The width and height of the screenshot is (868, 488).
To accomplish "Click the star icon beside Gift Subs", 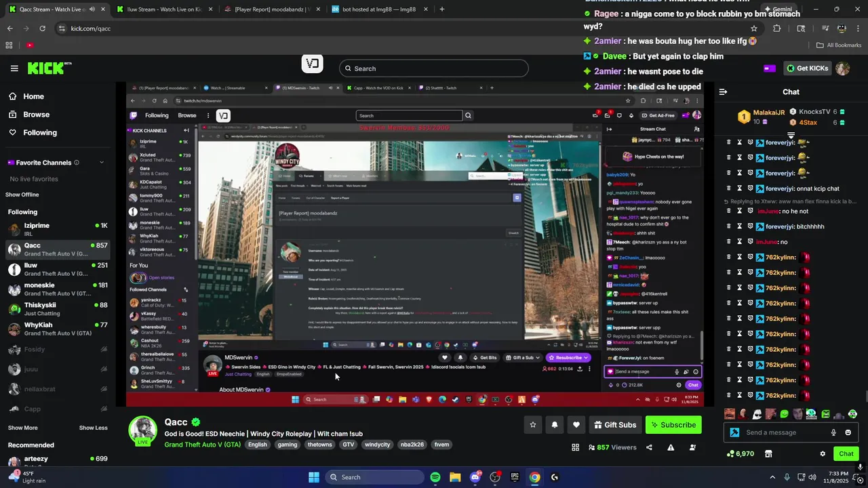I will 533,425.
